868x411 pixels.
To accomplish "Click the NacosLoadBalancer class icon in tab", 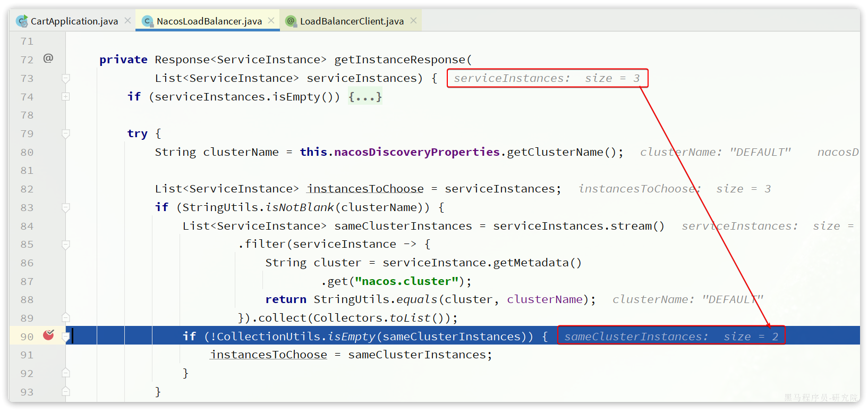I will click(147, 21).
